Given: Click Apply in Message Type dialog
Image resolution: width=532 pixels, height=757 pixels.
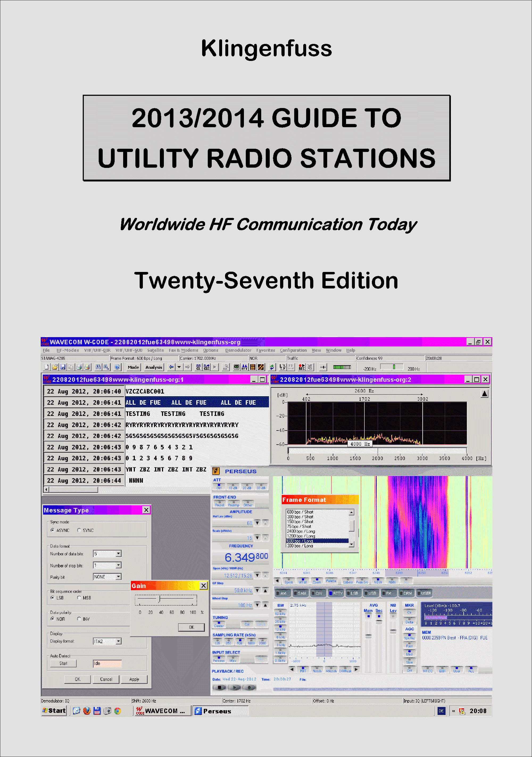Looking at the screenshot, I should coord(134,679).
